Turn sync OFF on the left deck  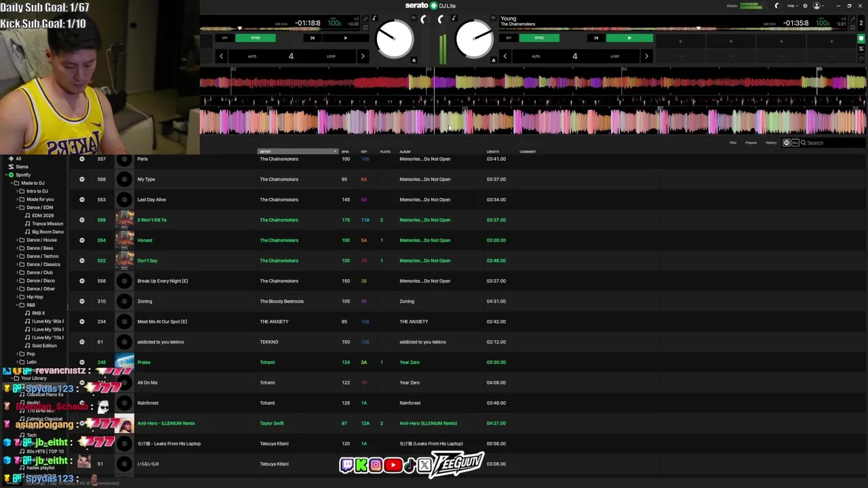(224, 38)
